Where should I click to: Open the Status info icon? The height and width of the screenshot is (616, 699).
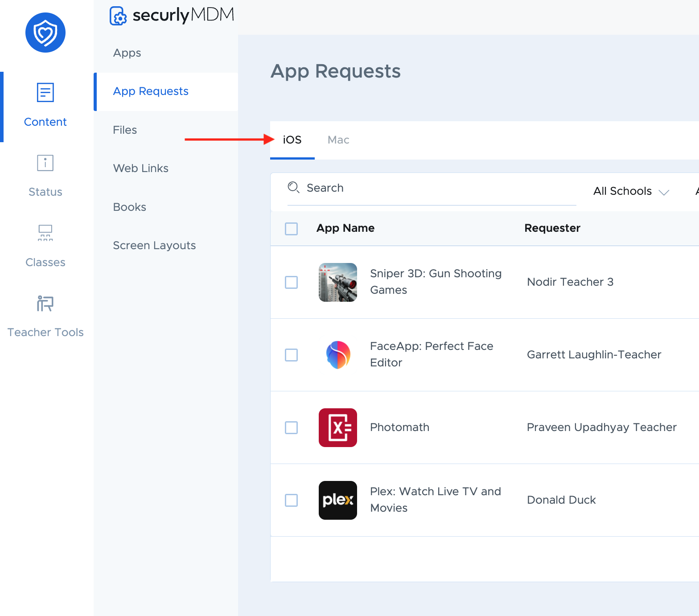point(45,163)
